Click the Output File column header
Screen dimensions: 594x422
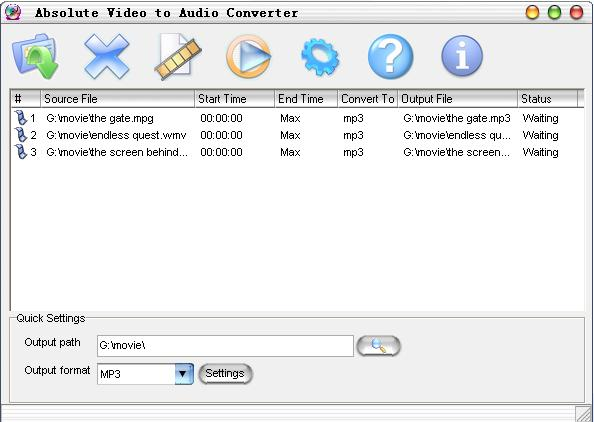click(x=457, y=99)
